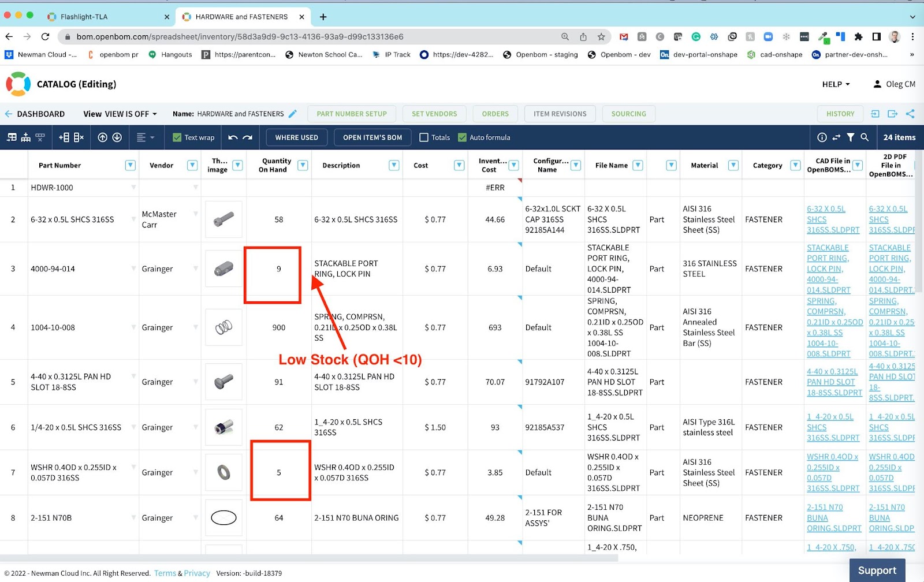The height and width of the screenshot is (582, 924).
Task: Click the add column table icon
Action: coord(12,137)
